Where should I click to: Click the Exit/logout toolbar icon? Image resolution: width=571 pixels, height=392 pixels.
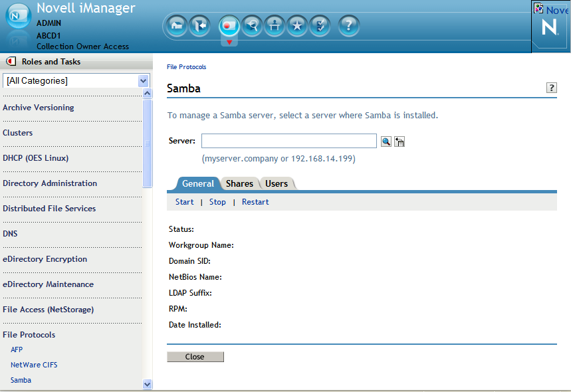pos(200,26)
